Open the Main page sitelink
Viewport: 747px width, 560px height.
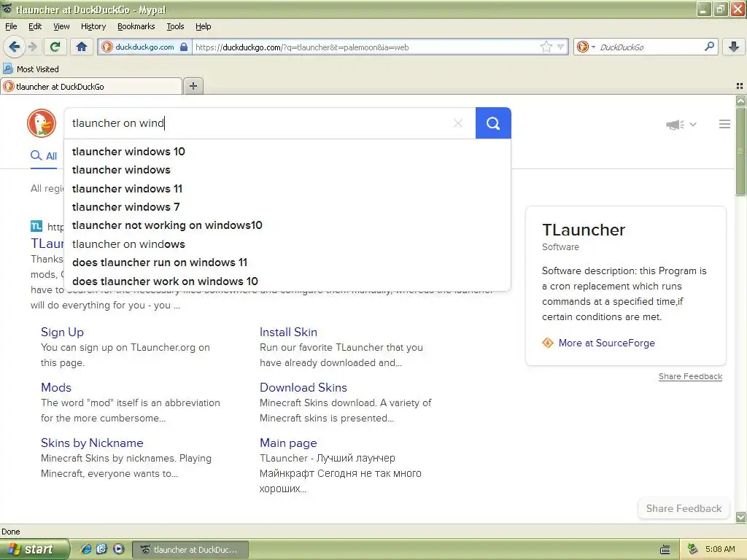point(288,443)
